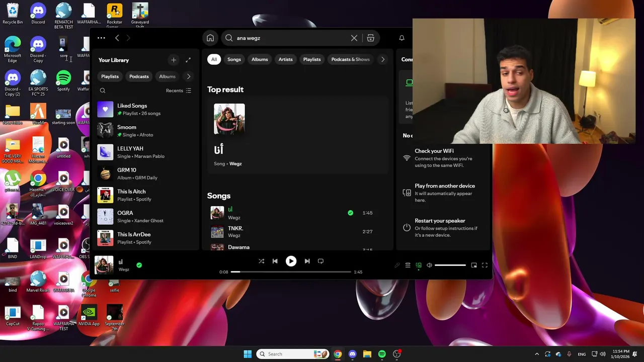Seek on the song progress bar

pos(291,272)
